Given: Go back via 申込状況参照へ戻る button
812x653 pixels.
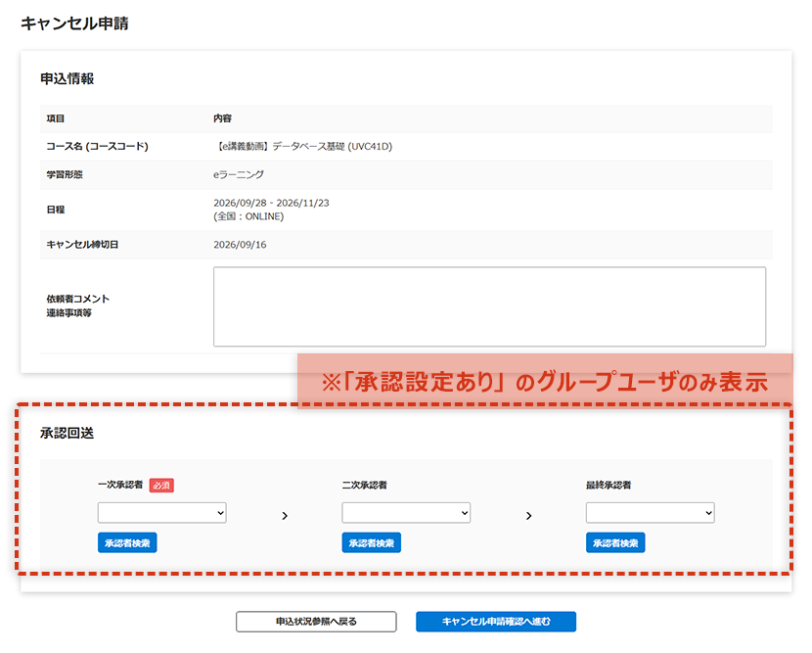Looking at the screenshot, I should [316, 622].
